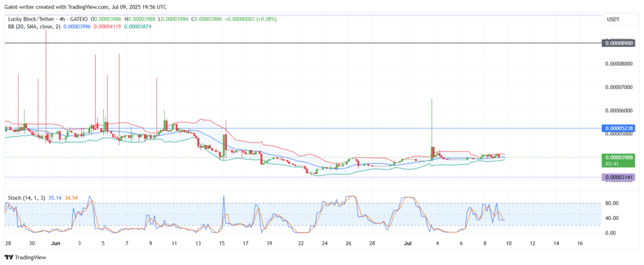This screenshot has width=644, height=265.
Task: Click the Stoch (14, 1, 3) indicator legend
Action: coord(26,198)
